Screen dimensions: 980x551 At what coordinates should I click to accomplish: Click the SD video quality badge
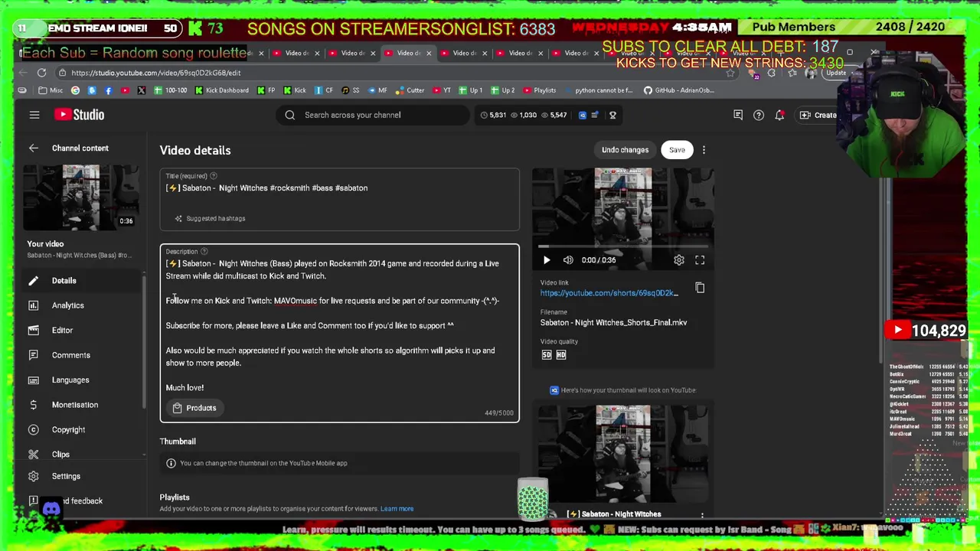pyautogui.click(x=547, y=355)
